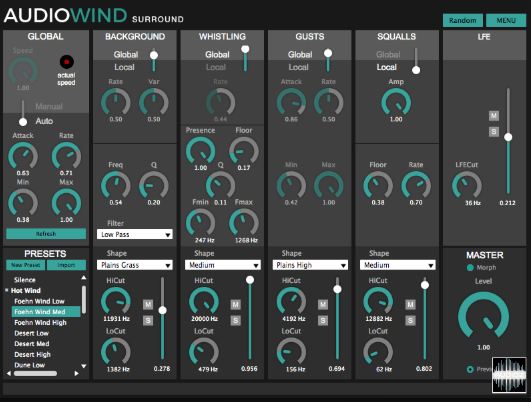Viewport: 531px width, 402px height.
Task: Mute the Background channel
Action: tap(148, 304)
